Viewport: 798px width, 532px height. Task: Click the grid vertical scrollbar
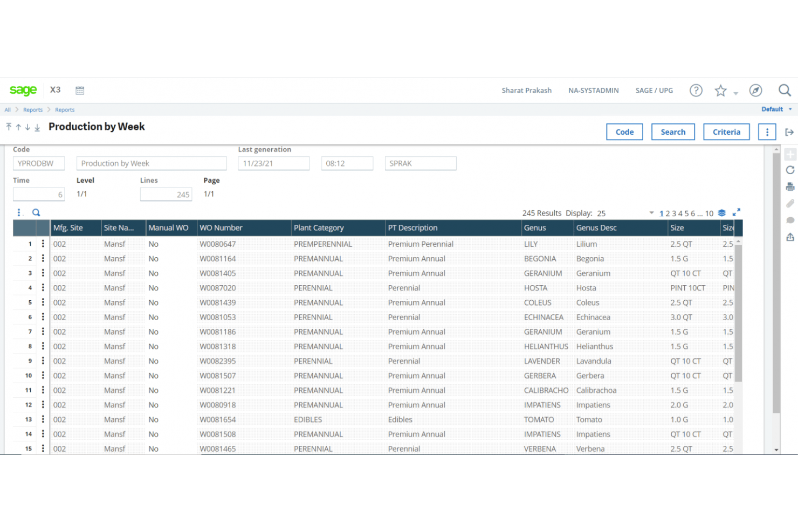738,313
